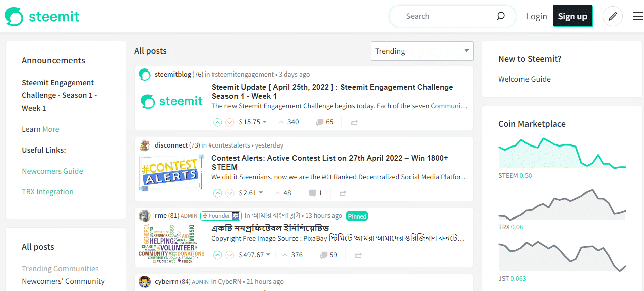
Task: Open the compose post pencil icon
Action: pos(613,16)
